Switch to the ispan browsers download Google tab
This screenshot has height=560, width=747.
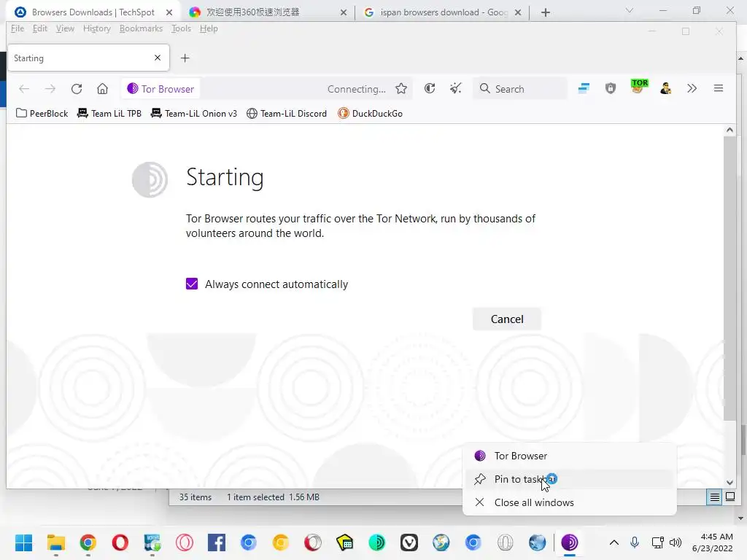coord(442,12)
